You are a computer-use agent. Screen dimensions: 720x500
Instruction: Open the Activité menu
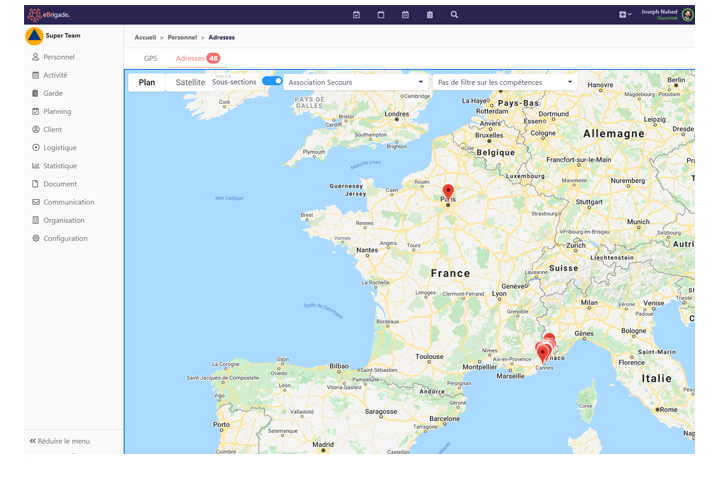click(55, 75)
